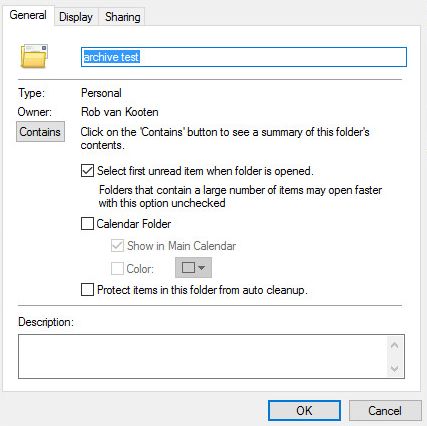Select the General tab
This screenshot has width=427, height=426.
tap(28, 15)
